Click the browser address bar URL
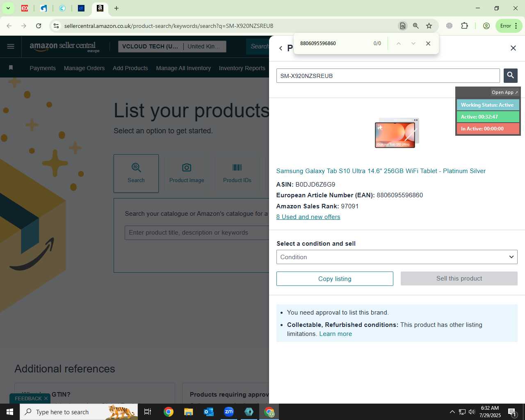Screen dimensions: 525x420 click(x=169, y=26)
